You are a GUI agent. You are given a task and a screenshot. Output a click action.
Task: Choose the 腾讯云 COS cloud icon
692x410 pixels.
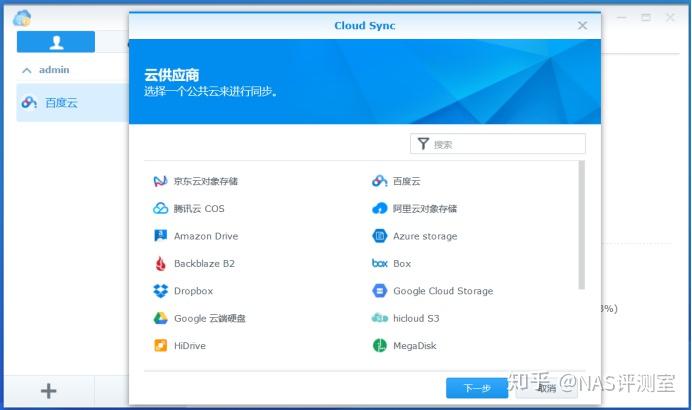(160, 208)
